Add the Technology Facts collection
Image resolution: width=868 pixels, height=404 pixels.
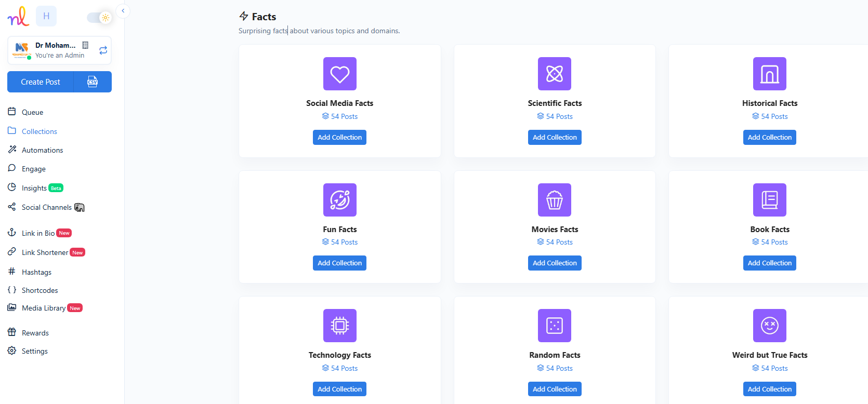339,389
